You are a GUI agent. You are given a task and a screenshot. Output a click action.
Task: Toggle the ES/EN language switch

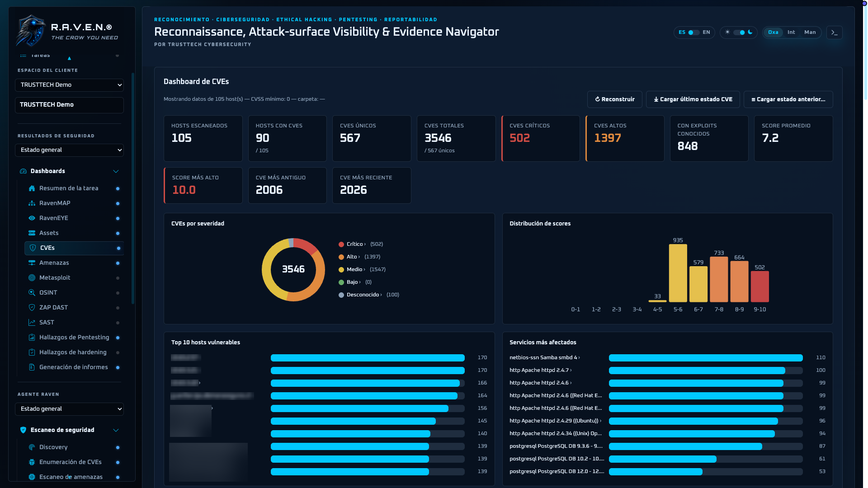(694, 33)
